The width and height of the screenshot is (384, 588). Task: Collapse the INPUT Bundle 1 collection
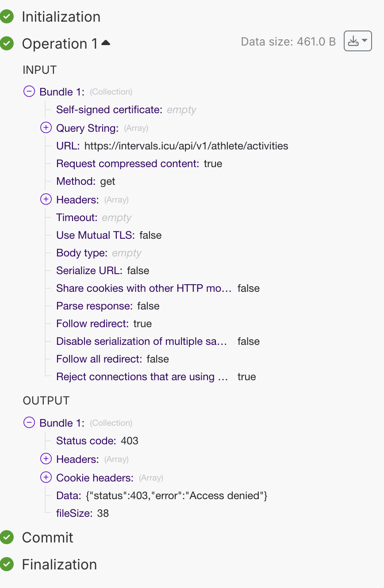point(29,92)
